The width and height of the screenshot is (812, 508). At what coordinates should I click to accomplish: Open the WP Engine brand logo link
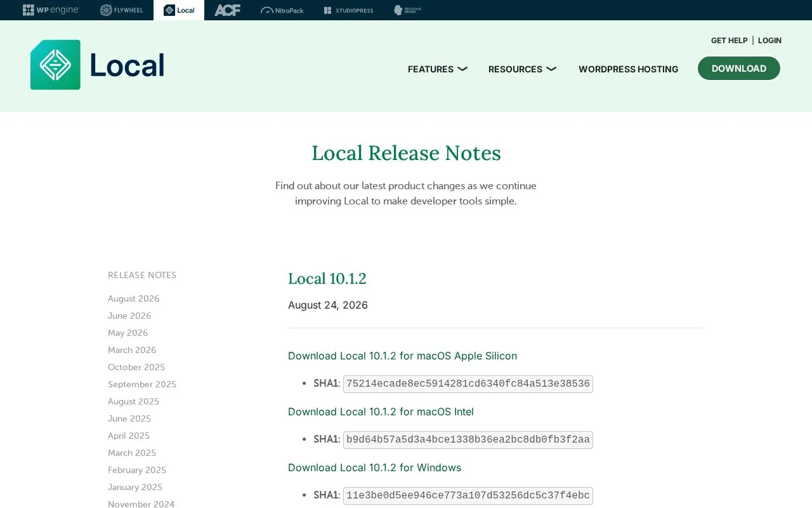tap(51, 10)
